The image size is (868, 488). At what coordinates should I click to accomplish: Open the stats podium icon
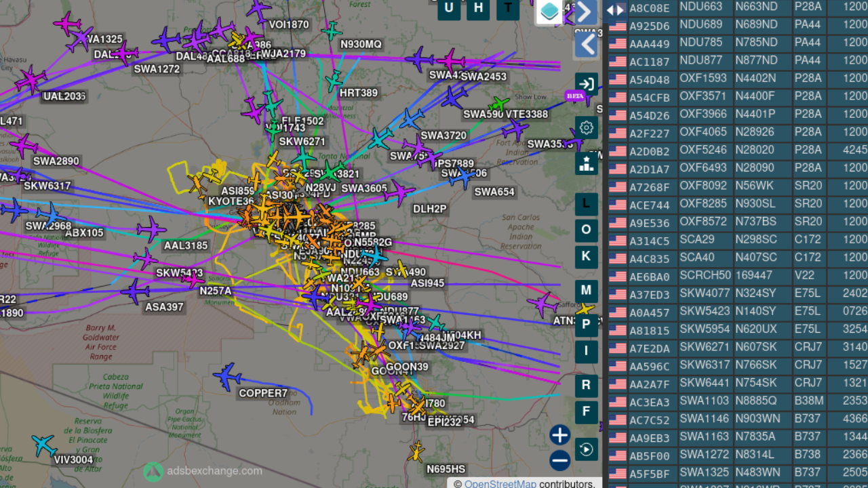pyautogui.click(x=587, y=163)
